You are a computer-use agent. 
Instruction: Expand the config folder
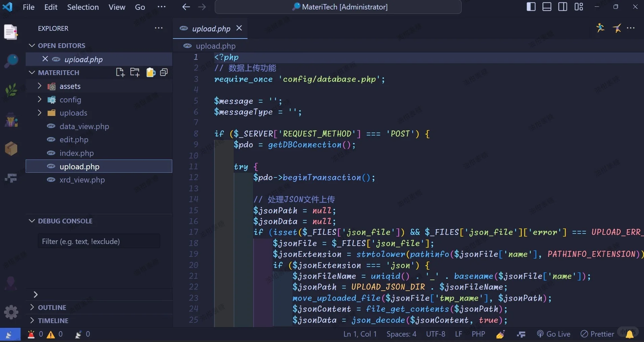40,99
